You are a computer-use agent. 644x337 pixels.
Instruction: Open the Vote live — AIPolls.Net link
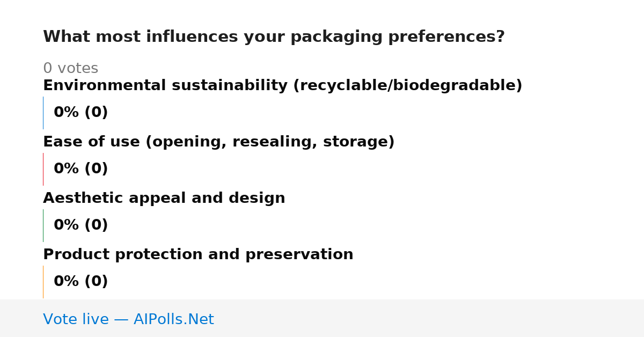pyautogui.click(x=128, y=319)
